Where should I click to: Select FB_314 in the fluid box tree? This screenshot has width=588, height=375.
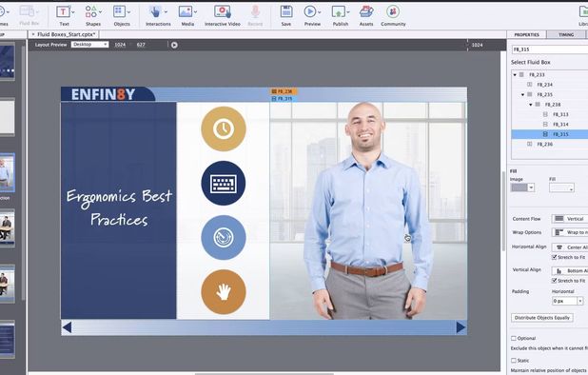560,124
